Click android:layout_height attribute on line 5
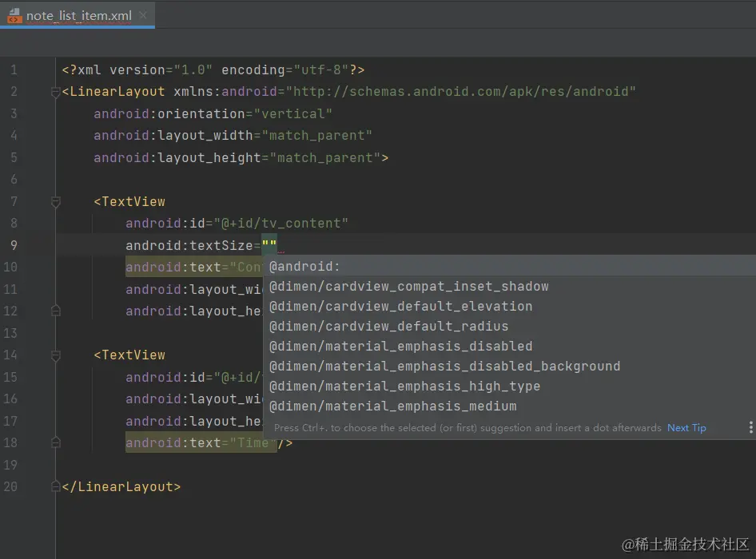 click(177, 157)
